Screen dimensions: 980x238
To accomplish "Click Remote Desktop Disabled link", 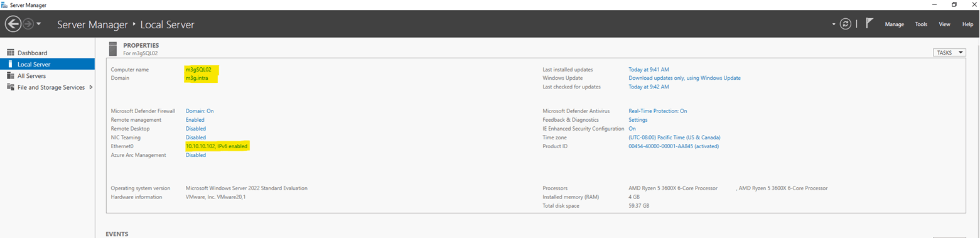I will [x=195, y=128].
